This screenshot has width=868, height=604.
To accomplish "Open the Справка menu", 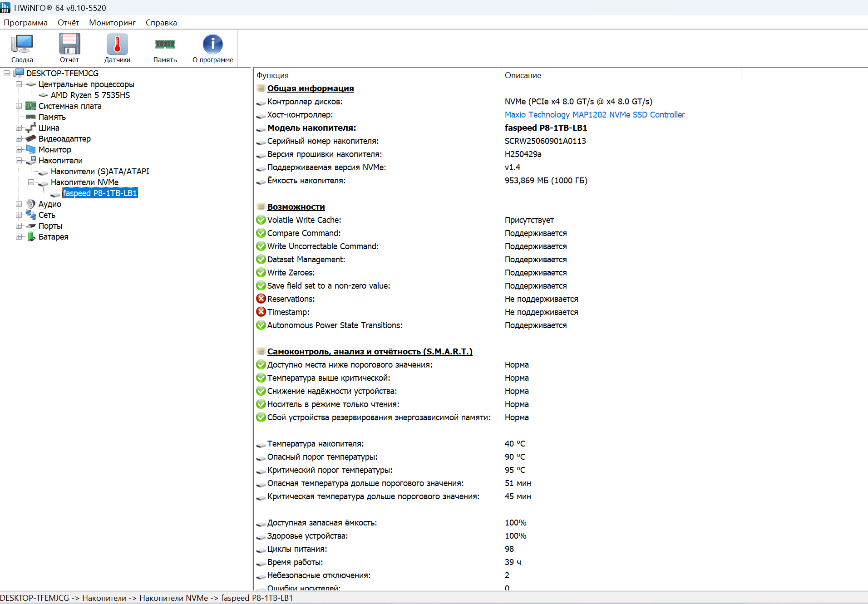I will click(x=161, y=23).
